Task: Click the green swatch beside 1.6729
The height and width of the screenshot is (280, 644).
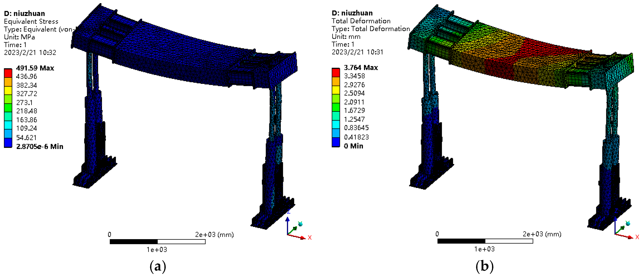Action: tap(336, 107)
